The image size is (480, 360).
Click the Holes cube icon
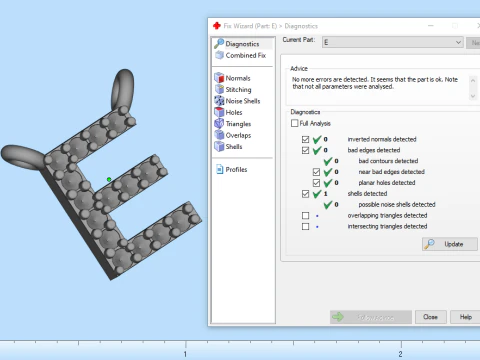[219, 112]
